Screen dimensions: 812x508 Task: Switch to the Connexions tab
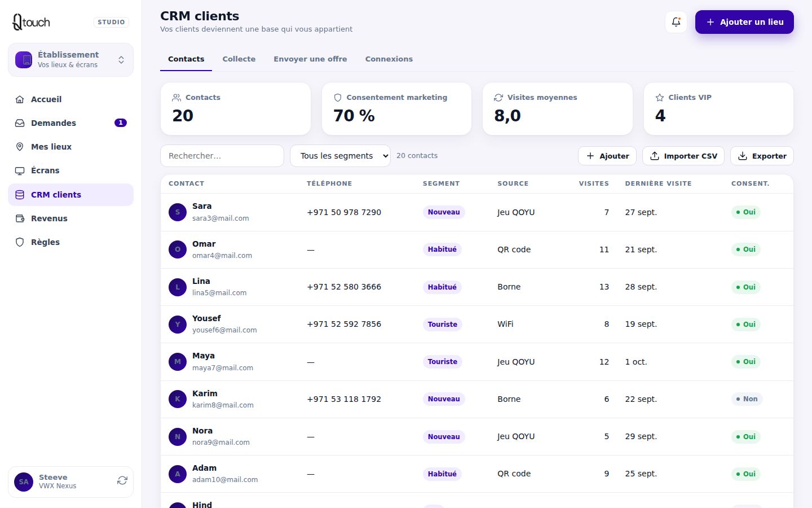coord(389,59)
